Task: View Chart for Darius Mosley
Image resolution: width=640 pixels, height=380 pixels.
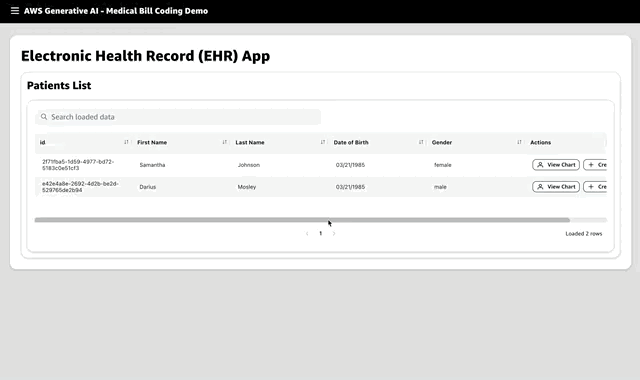Action: 556,187
